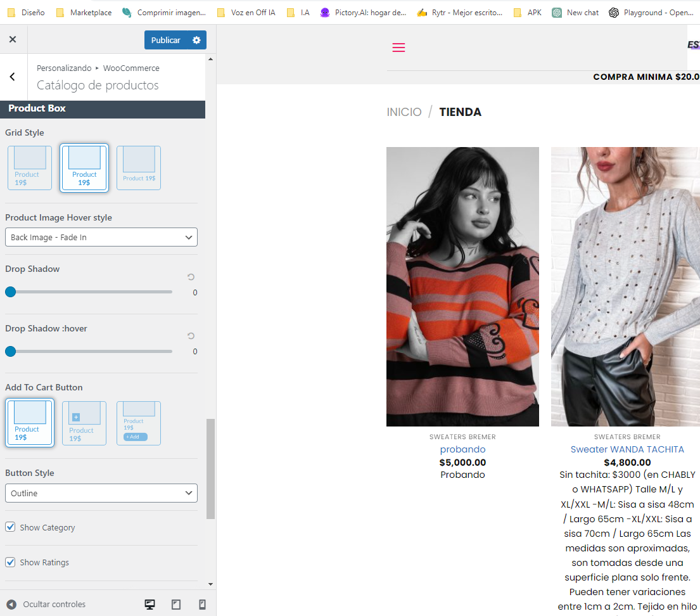Go back using the left chevron arrow
This screenshot has width=700, height=616.
13,77
